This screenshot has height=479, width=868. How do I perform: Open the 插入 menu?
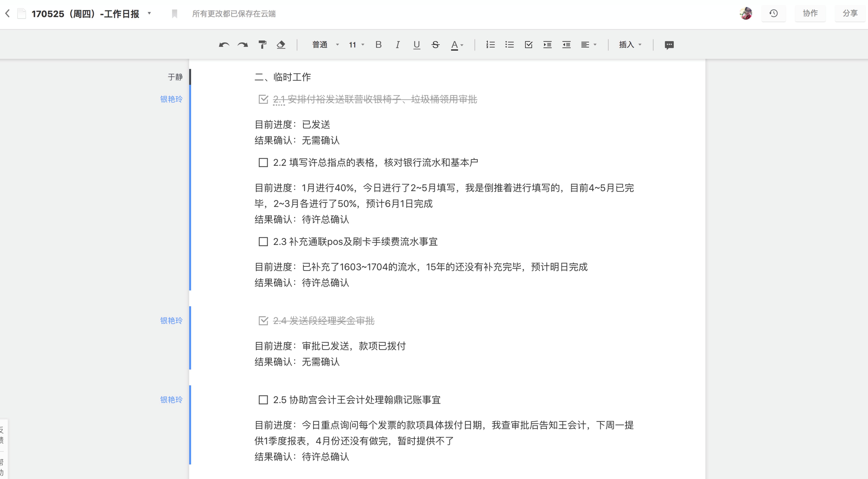tap(630, 44)
